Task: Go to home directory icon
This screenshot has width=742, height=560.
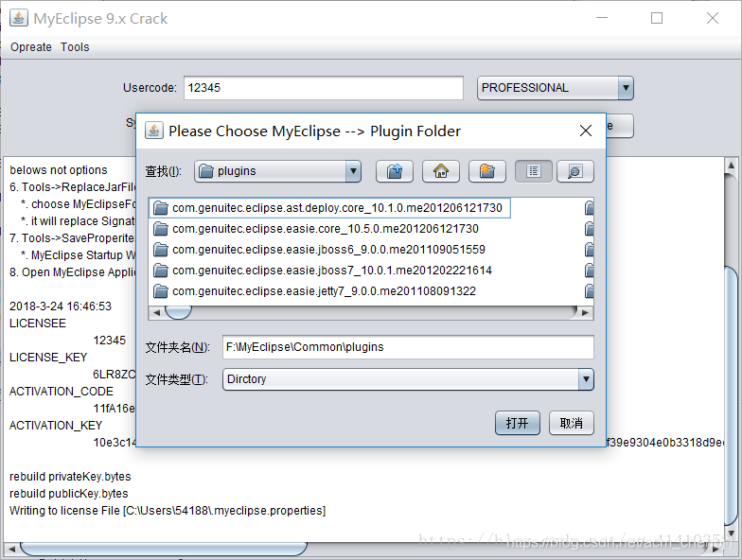Action: pos(441,171)
